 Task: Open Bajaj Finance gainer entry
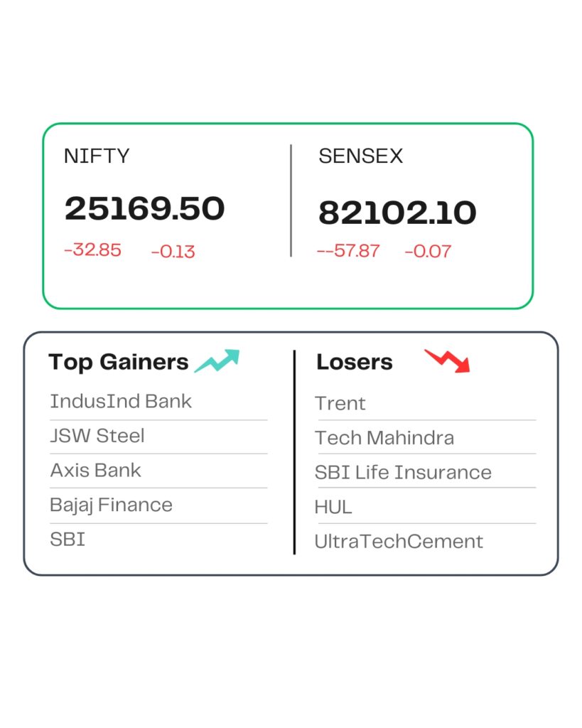112,505
